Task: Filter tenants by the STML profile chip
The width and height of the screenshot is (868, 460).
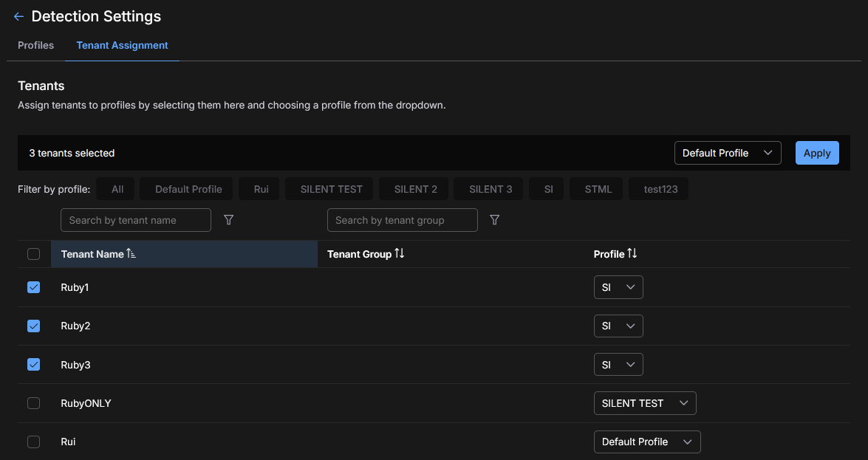Action: point(598,189)
